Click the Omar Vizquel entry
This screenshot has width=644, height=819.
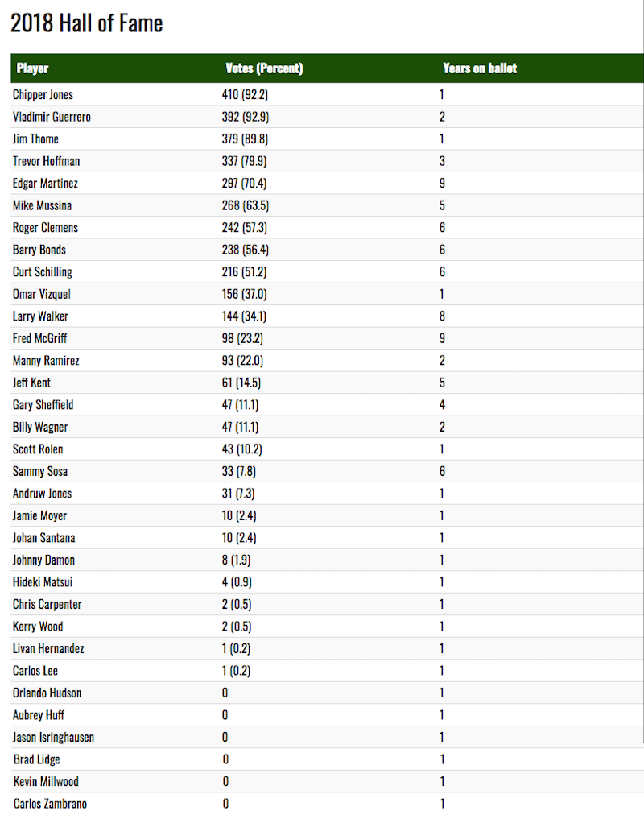pos(42,294)
